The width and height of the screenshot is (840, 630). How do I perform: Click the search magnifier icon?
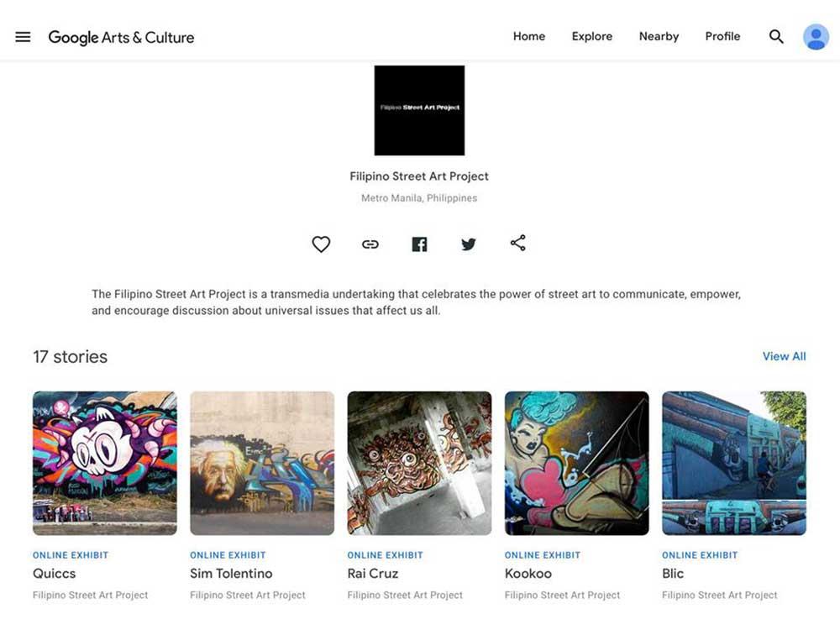point(776,37)
